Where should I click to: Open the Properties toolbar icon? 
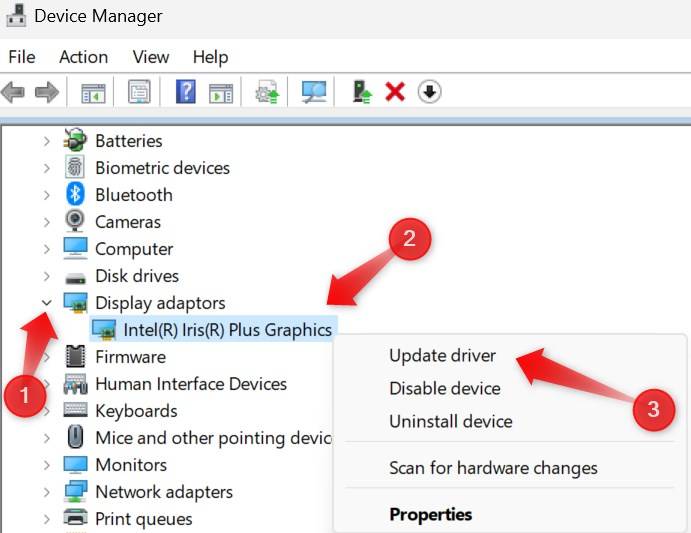pyautogui.click(x=139, y=92)
